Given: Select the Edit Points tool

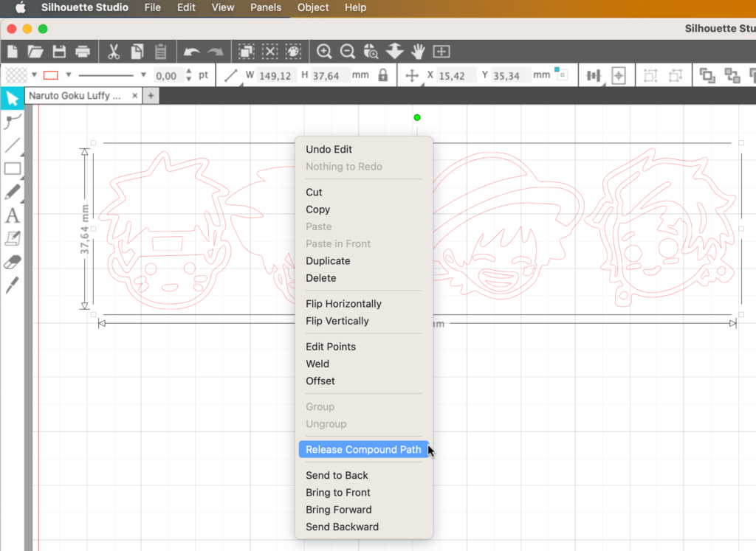Looking at the screenshot, I should point(12,122).
